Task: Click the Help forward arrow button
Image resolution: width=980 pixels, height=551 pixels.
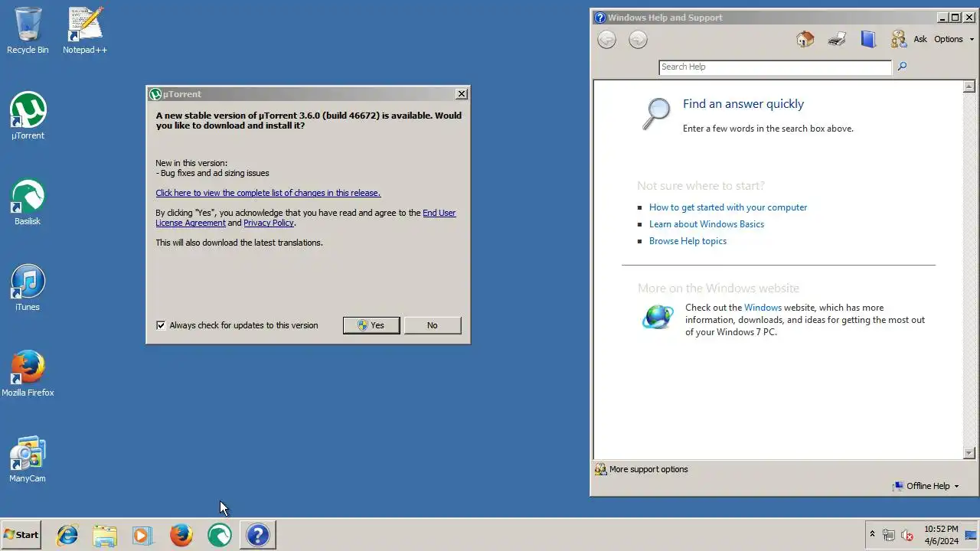Action: [x=638, y=40]
